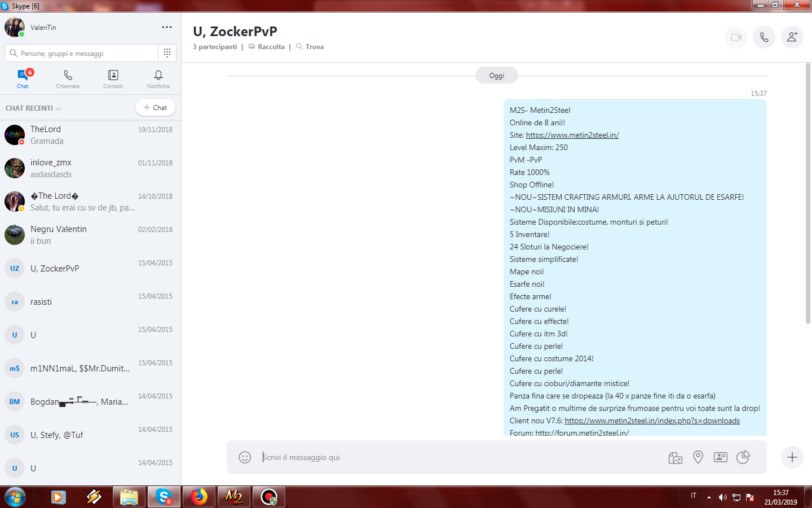The image size is (812, 508).
Task: Open the Windows Start menu
Action: tap(15, 497)
